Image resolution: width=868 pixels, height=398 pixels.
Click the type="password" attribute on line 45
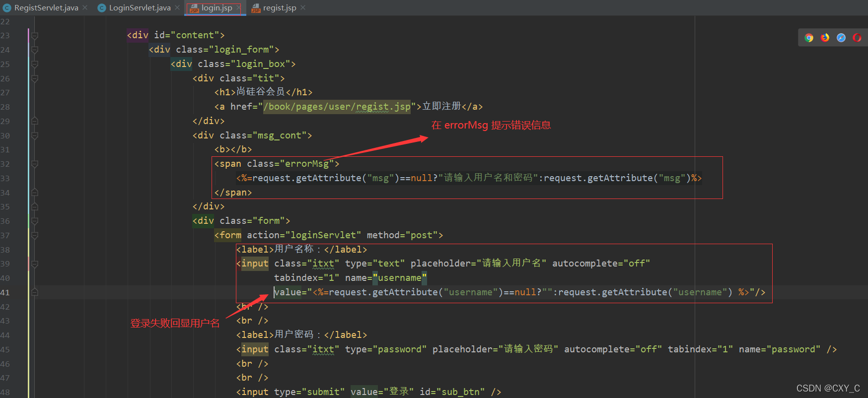click(386, 349)
